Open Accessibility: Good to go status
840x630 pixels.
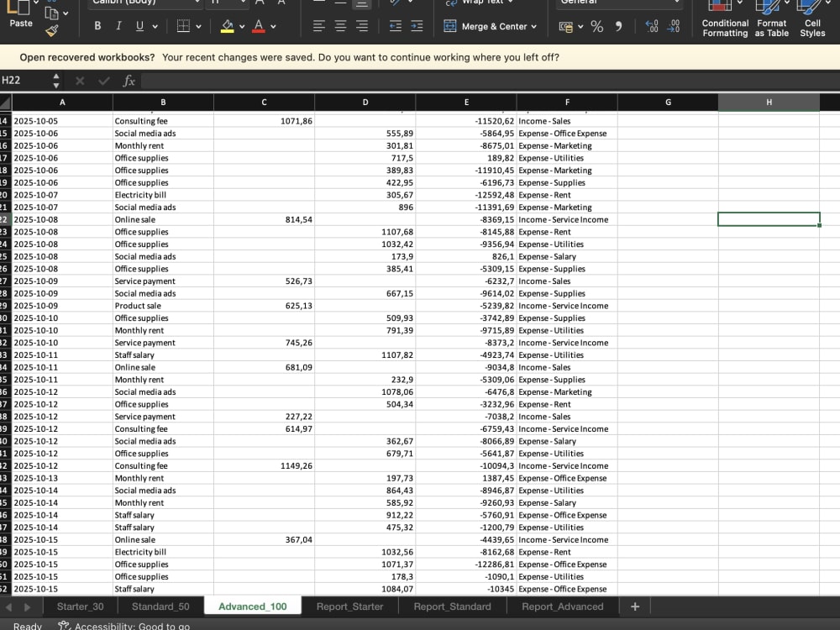pos(133,626)
